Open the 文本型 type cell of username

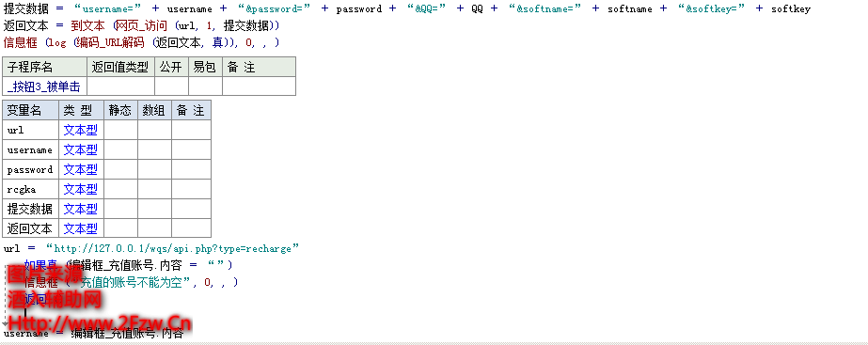tap(81, 150)
